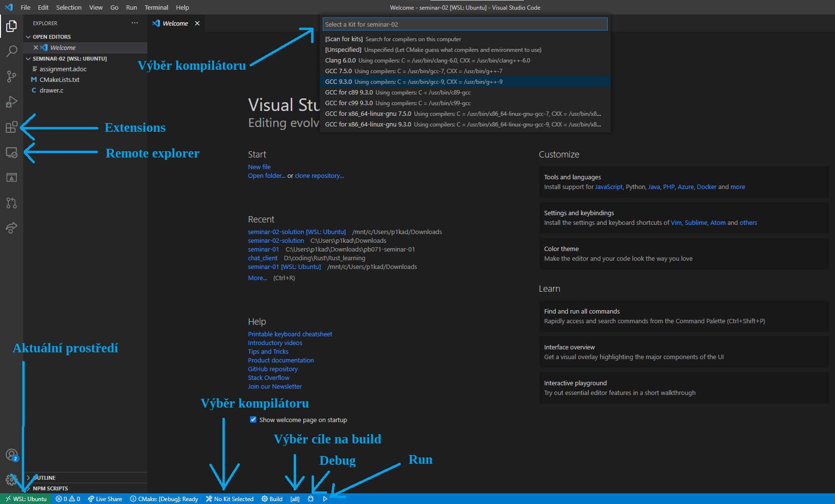Close Welcome in Open Editors list
This screenshot has height=504, width=835.
(36, 47)
